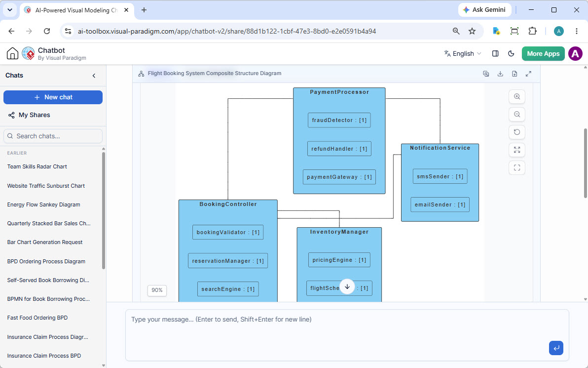This screenshot has width=588, height=368.
Task: Click the Visual Paradigm Chatbot logo
Action: click(28, 53)
